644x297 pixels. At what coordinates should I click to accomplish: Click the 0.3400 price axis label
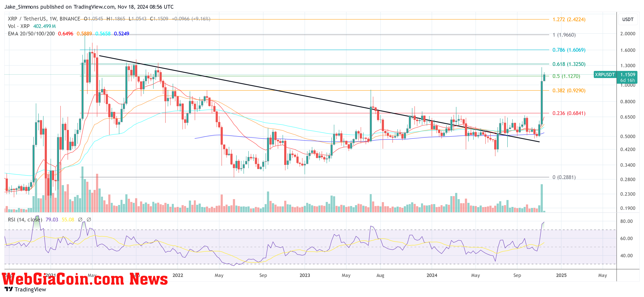point(627,165)
